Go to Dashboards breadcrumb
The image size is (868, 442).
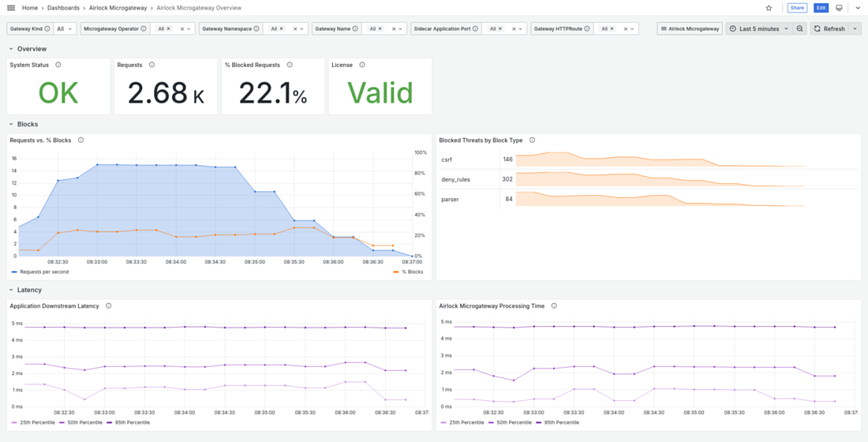[63, 8]
